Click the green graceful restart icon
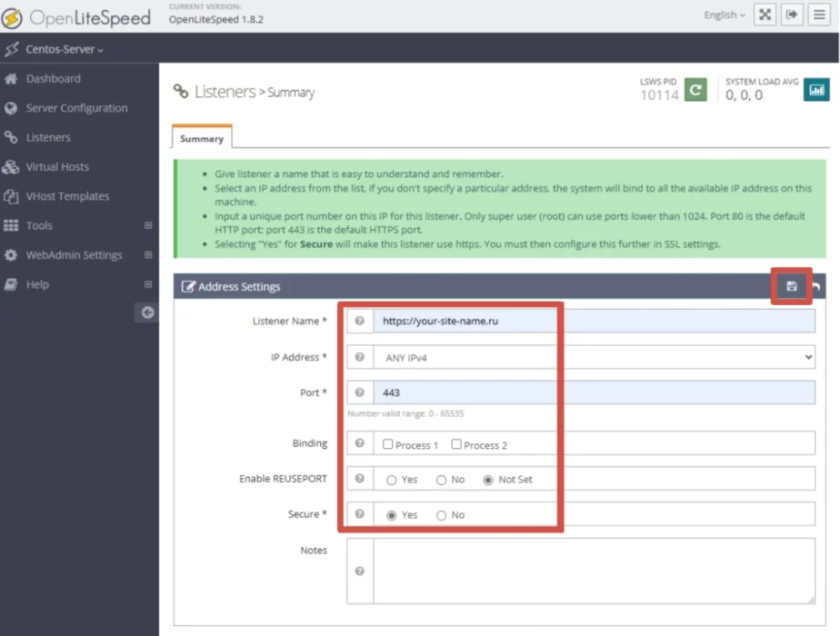 [x=695, y=89]
